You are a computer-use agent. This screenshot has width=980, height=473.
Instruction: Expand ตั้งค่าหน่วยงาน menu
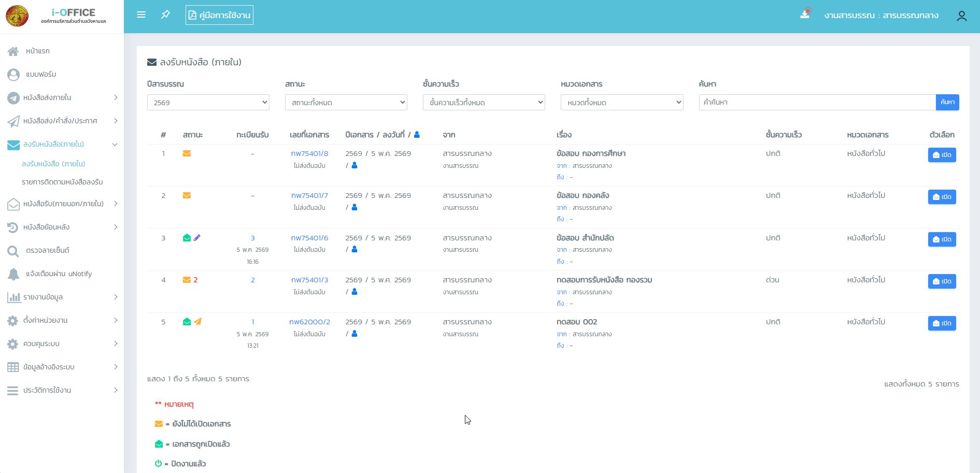click(x=62, y=320)
